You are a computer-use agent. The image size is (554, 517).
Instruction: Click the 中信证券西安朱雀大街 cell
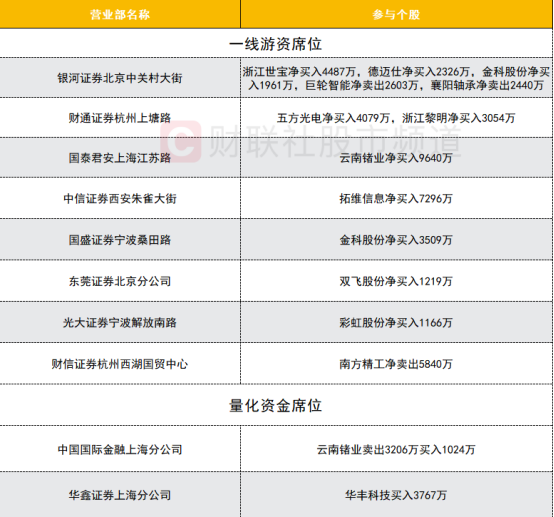(x=120, y=198)
